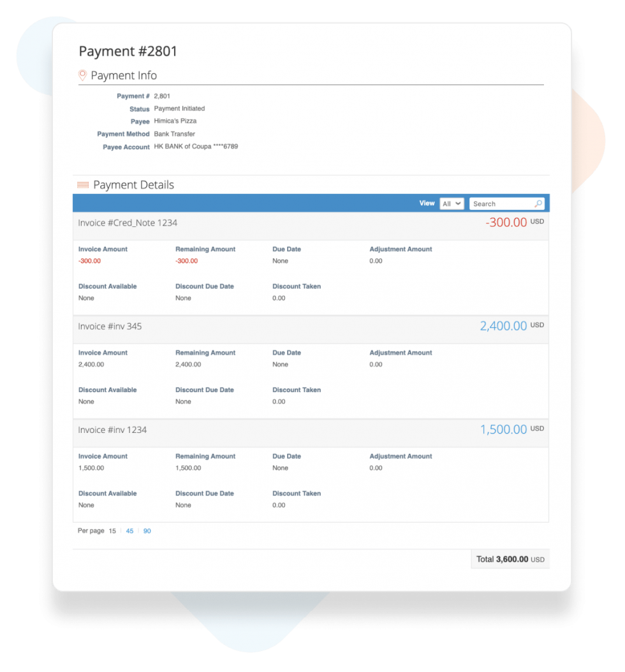Select the Invoice #inv 1234 header
The height and width of the screenshot is (672, 625).
click(x=112, y=430)
